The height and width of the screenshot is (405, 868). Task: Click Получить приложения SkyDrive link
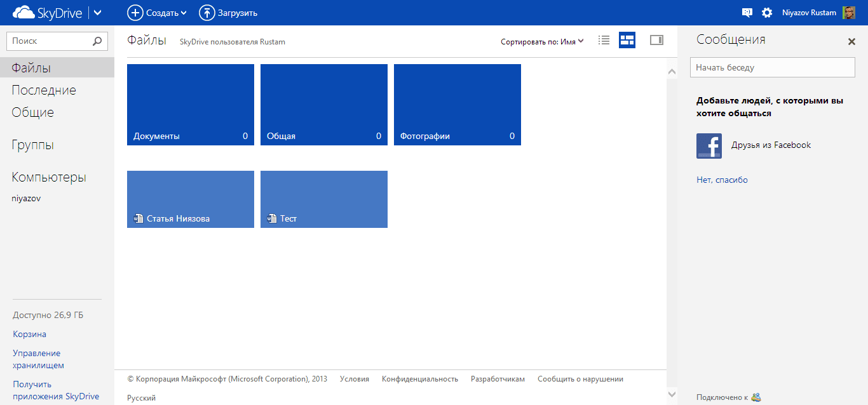click(x=56, y=390)
